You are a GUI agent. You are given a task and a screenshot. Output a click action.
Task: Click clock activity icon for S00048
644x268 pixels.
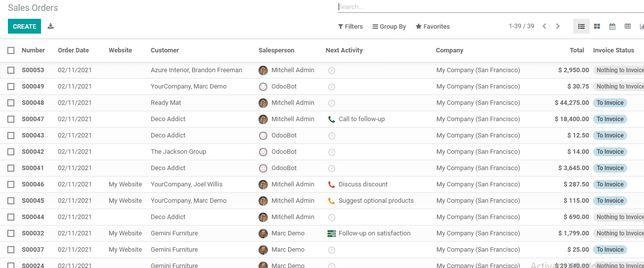[332, 103]
